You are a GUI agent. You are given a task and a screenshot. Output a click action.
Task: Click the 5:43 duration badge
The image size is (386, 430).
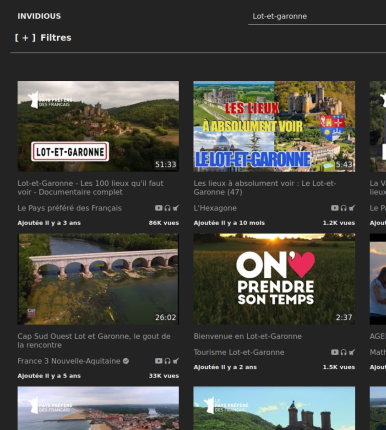(x=344, y=164)
